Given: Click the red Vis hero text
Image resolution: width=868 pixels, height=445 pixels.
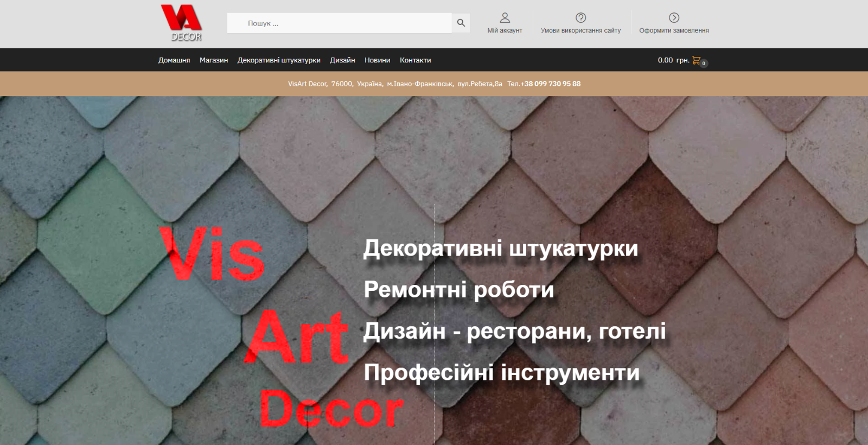Looking at the screenshot, I should click(212, 253).
